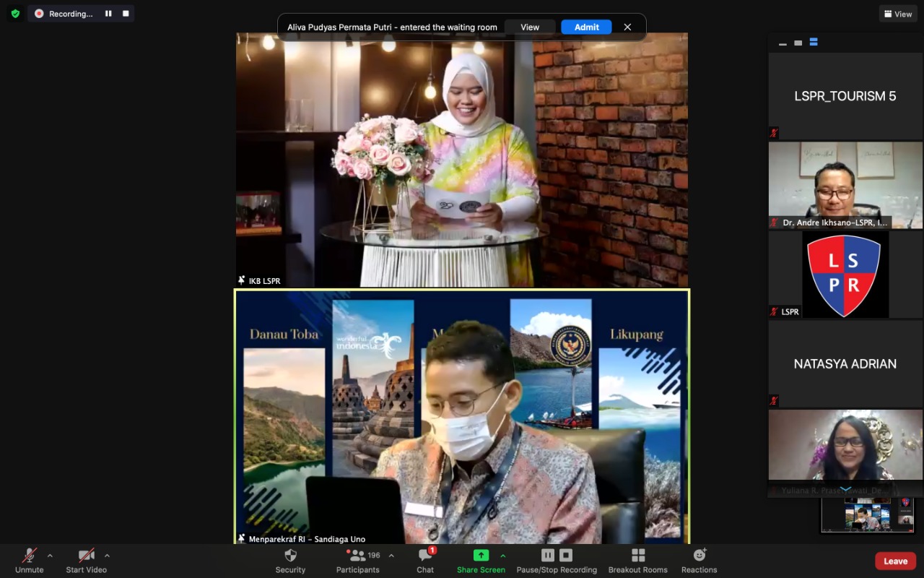
Task: Dismiss the waiting room notification
Action: tap(627, 27)
